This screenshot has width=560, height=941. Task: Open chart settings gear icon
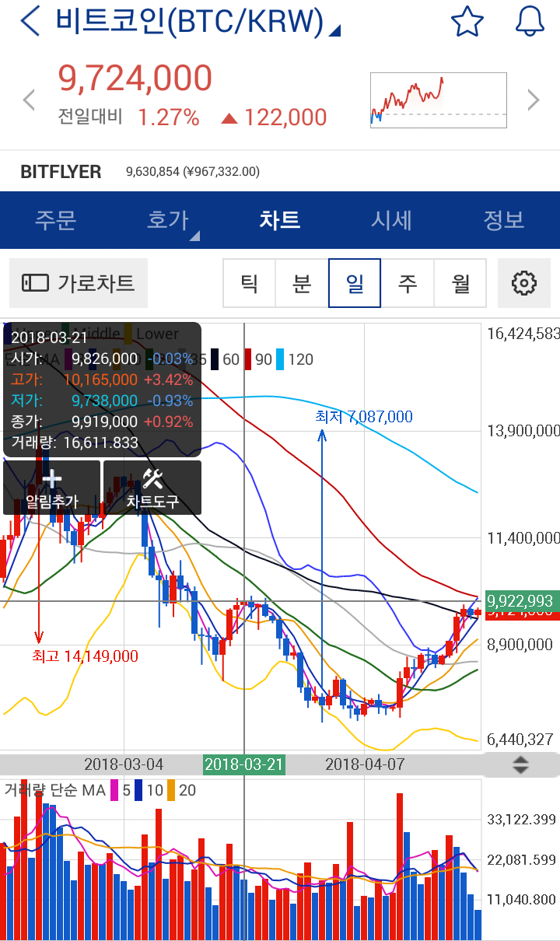(x=524, y=283)
